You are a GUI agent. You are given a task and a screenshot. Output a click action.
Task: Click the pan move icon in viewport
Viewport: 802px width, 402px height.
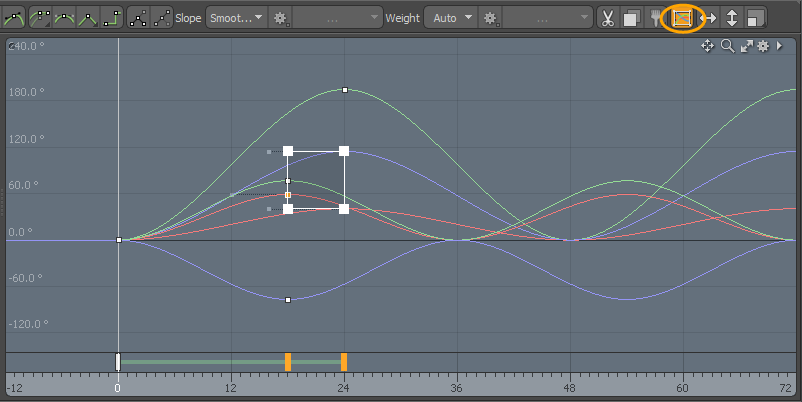708,46
